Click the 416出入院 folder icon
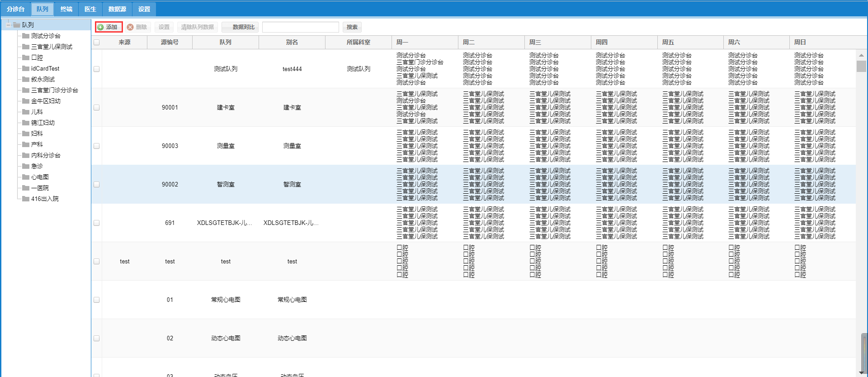 click(x=26, y=199)
